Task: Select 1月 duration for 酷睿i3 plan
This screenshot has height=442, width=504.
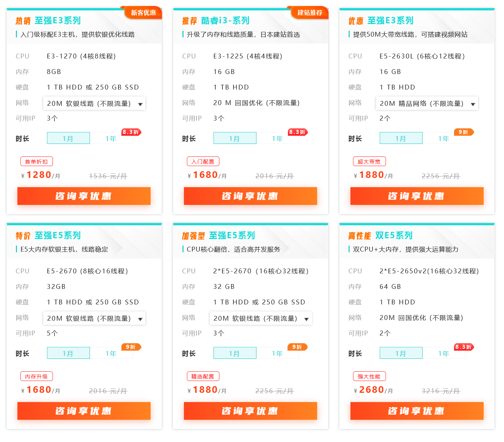Action: (x=235, y=138)
